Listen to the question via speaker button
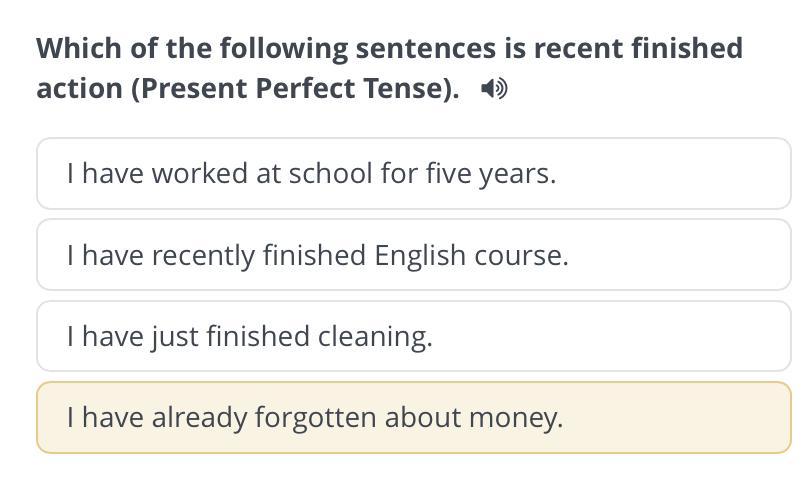Viewport: 806px width, 500px height. pos(494,89)
